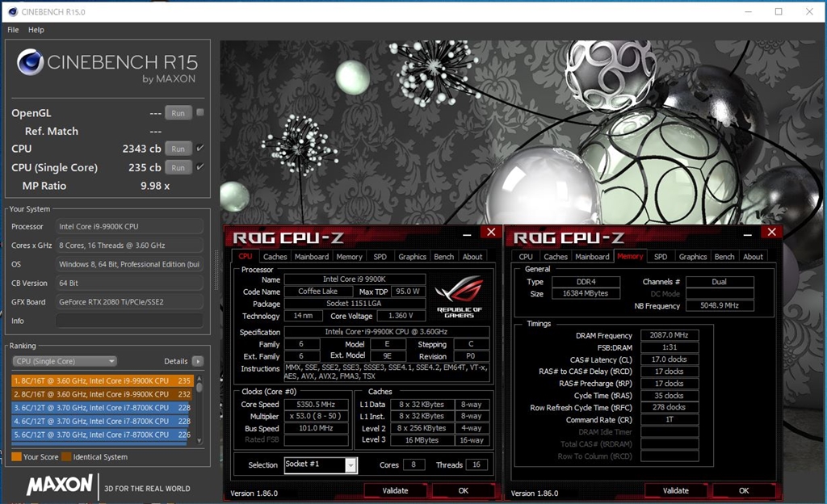The height and width of the screenshot is (504, 827).
Task: Click Validate in the processor CPU-Z window
Action: 395,490
